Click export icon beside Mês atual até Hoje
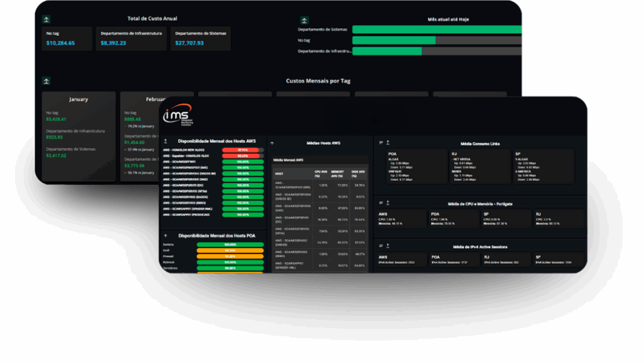The height and width of the screenshot is (362, 644). [x=304, y=20]
